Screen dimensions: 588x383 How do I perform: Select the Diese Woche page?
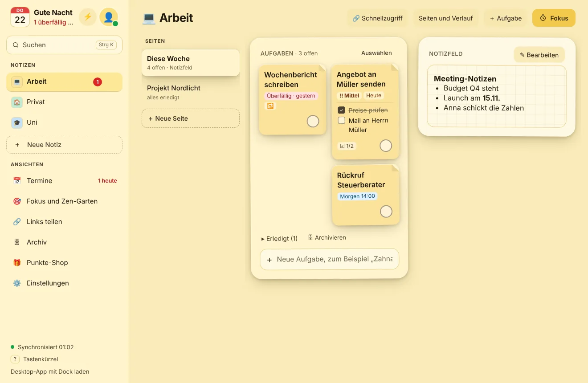coord(191,63)
